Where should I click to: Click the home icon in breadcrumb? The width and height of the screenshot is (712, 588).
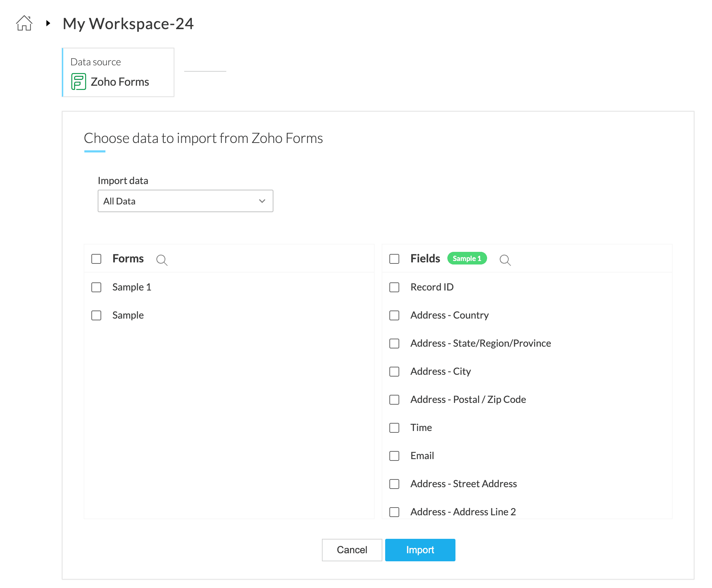pyautogui.click(x=24, y=23)
